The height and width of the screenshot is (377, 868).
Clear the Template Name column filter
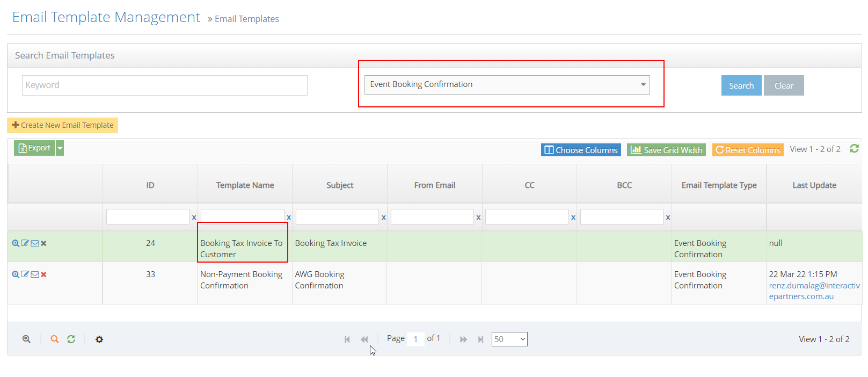[289, 218]
